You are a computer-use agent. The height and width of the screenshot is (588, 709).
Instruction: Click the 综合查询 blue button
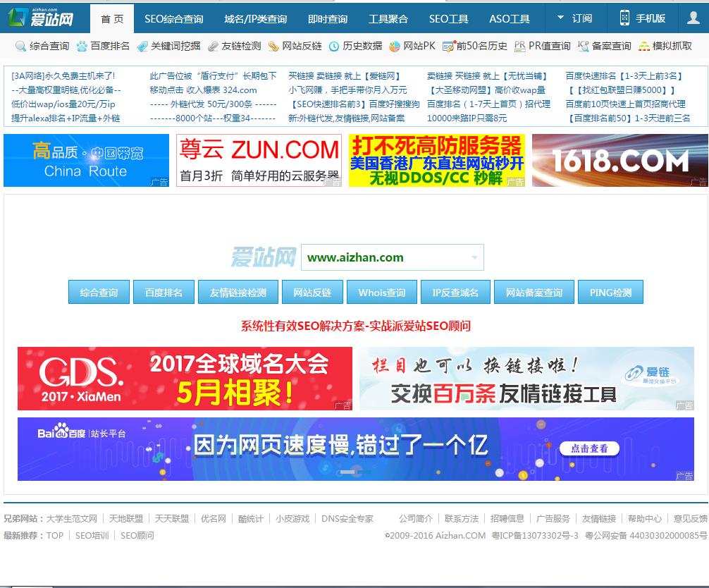(99, 292)
